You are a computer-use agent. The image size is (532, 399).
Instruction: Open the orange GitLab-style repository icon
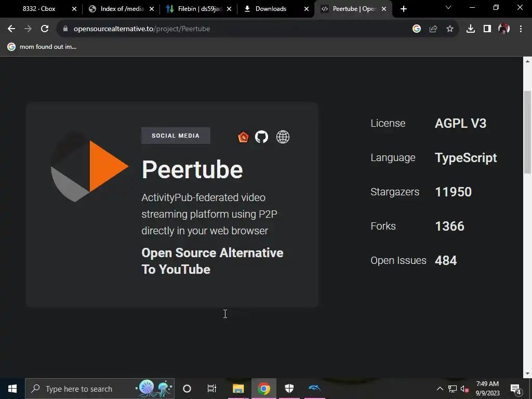pos(243,137)
